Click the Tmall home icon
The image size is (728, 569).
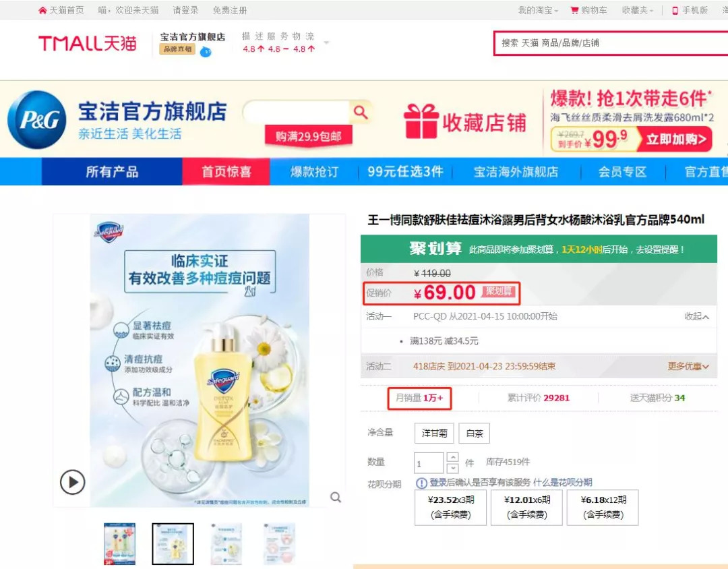pyautogui.click(x=42, y=10)
